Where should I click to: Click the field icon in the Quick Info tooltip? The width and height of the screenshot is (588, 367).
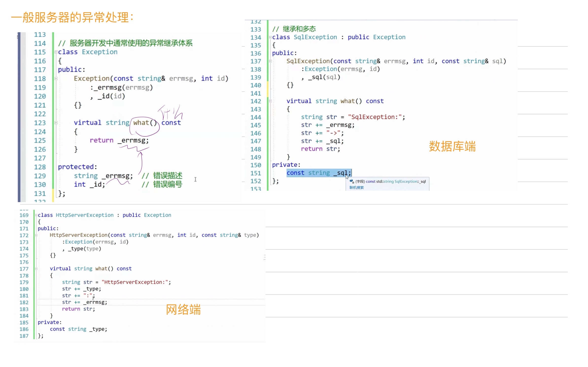(351, 181)
